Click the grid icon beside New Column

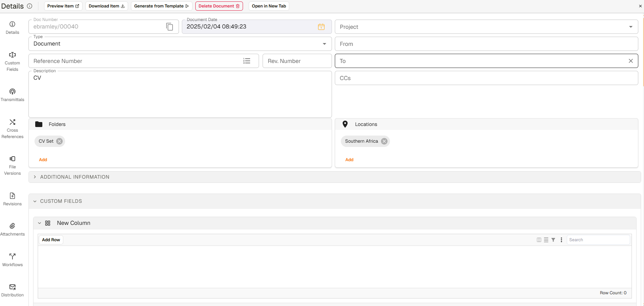click(x=48, y=223)
